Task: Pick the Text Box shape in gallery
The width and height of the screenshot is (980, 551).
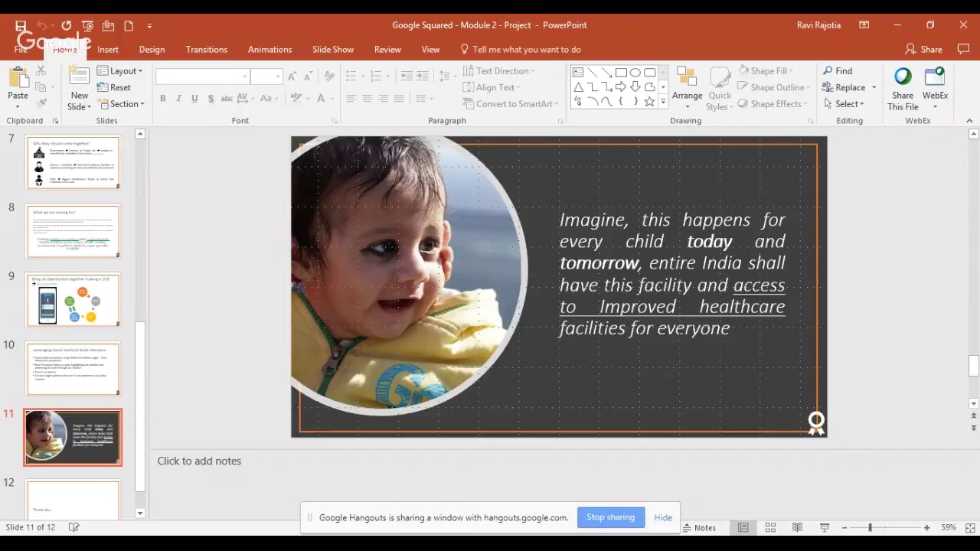Action: (578, 73)
